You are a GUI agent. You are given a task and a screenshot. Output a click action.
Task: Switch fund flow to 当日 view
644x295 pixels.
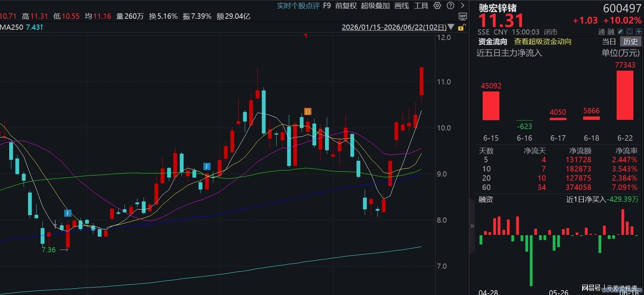point(608,42)
